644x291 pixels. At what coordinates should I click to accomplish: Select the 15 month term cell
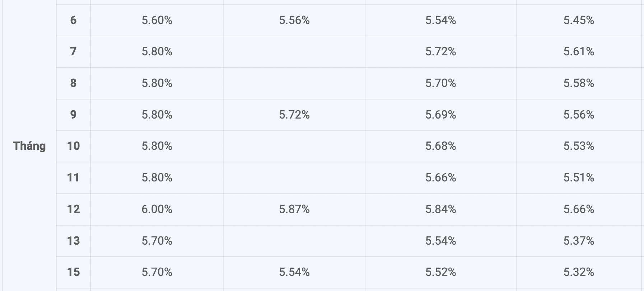coord(73,272)
